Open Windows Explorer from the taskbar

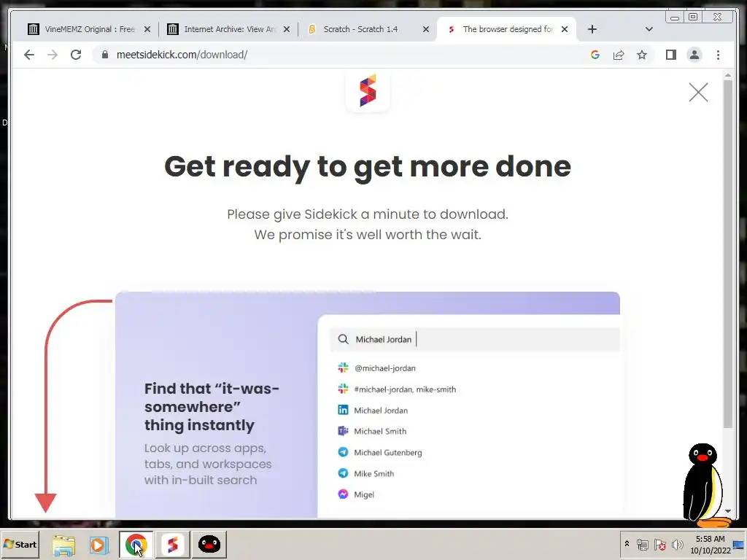[63, 544]
